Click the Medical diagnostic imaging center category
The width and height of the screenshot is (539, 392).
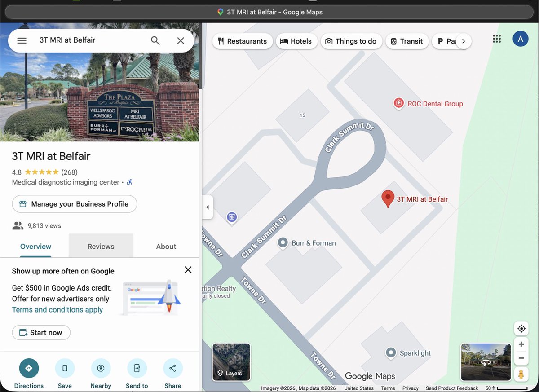click(66, 182)
